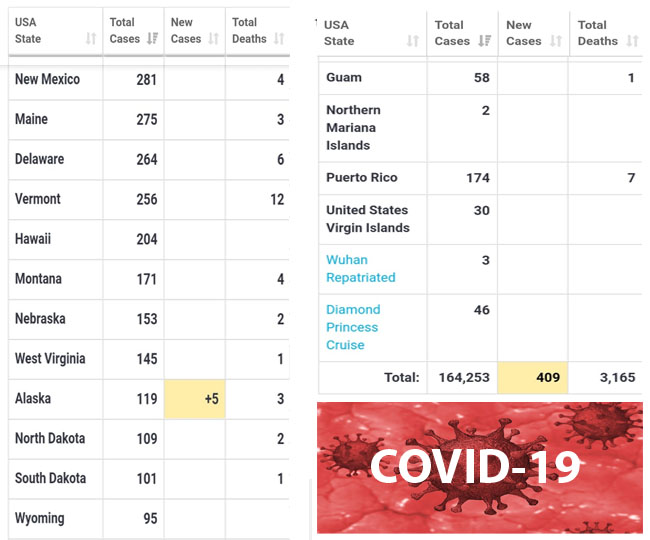
Task: Click Total Cases header text in right table
Action: pos(452,33)
